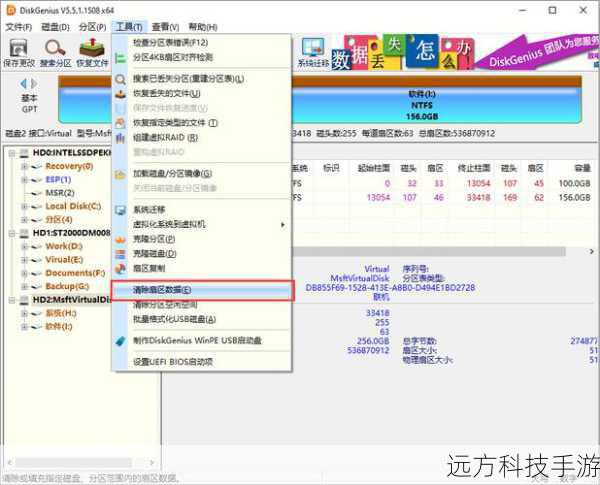Choose 清除分区空闲空间 menu entry
Image resolution: width=600 pixels, height=485 pixels.
click(202, 305)
